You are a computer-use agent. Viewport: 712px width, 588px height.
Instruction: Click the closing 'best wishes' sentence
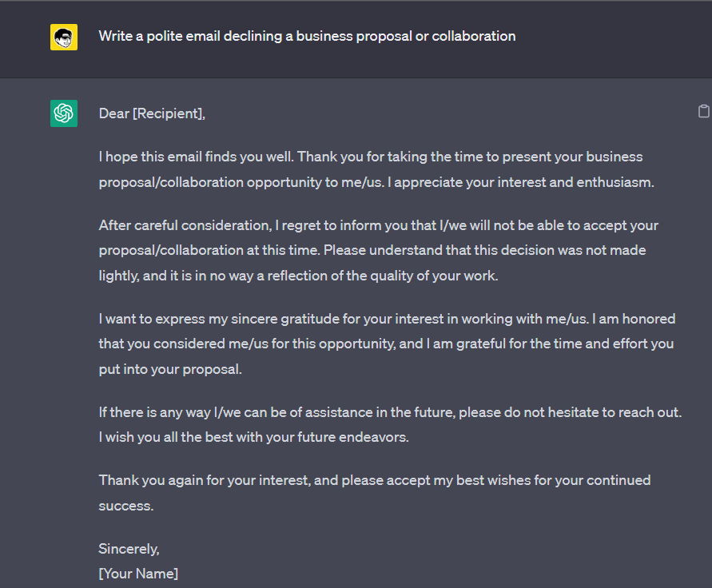click(x=374, y=492)
